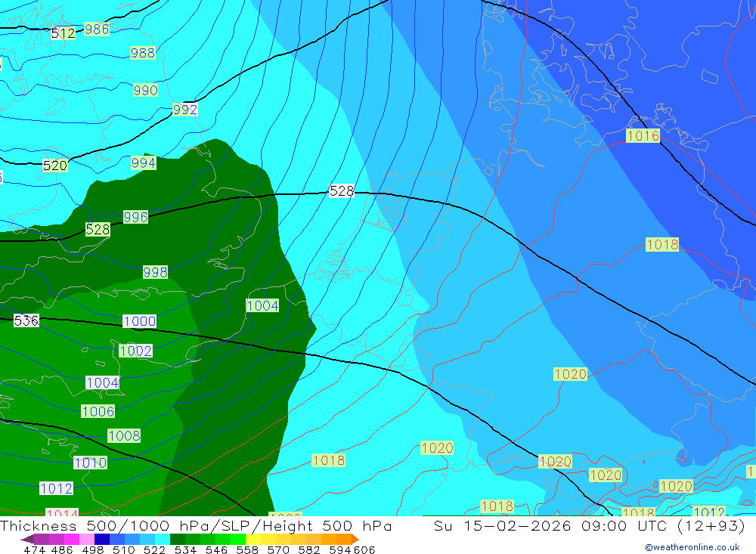
Task: Click the 498 legend value
Action: coord(93,549)
